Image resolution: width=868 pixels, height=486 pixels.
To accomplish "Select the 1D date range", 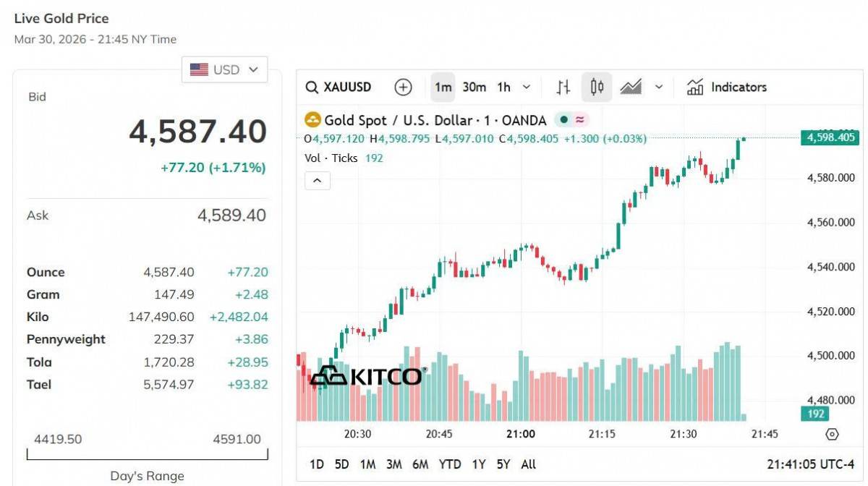I will (x=317, y=464).
